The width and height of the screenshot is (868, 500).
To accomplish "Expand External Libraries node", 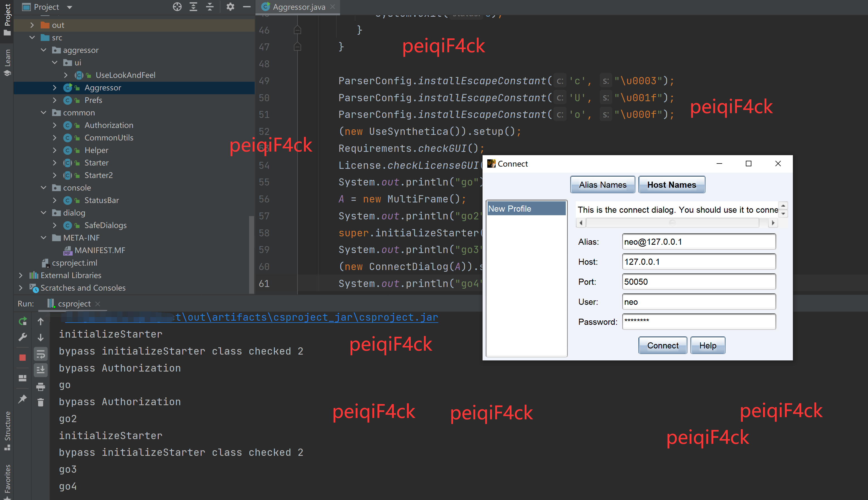I will [x=21, y=275].
